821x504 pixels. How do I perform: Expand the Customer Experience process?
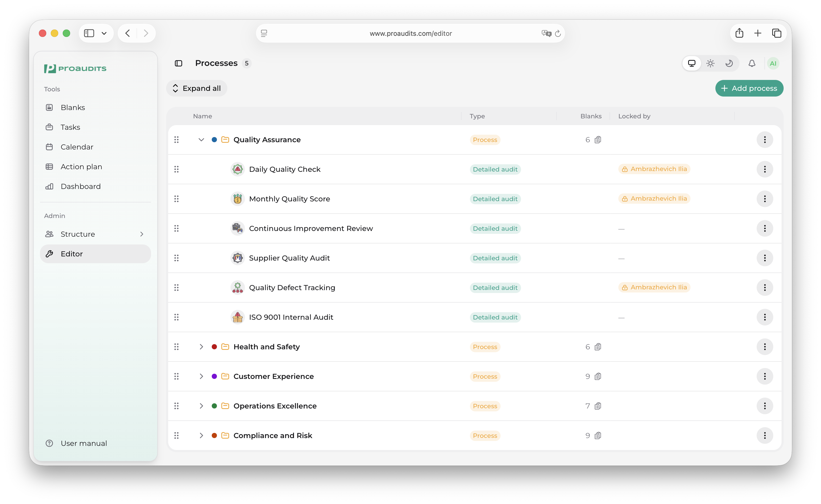coord(201,376)
